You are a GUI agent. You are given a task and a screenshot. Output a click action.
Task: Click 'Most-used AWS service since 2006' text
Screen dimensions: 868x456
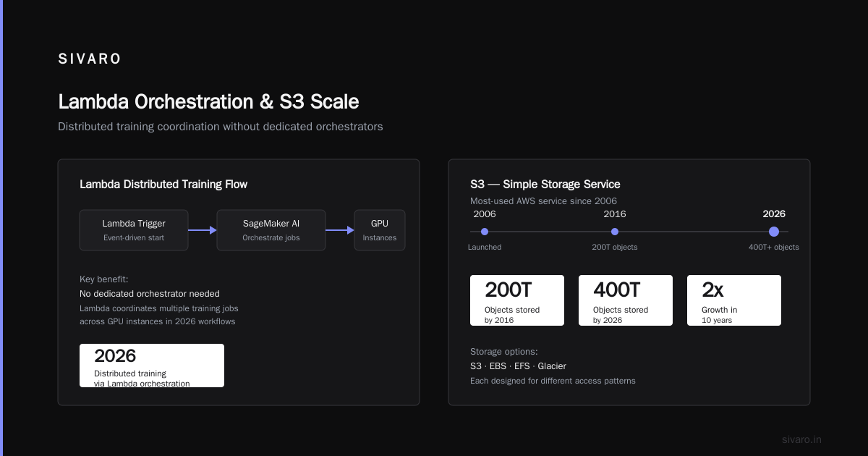[543, 201]
